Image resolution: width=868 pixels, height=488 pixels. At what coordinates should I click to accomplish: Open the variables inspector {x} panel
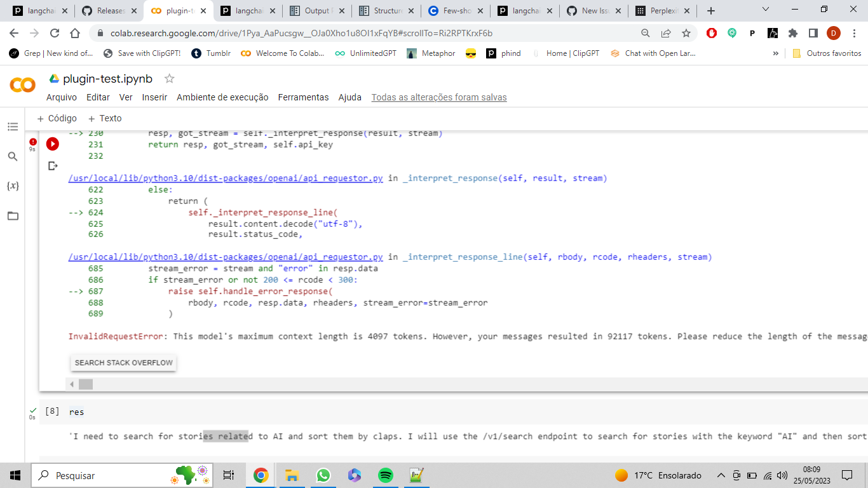click(x=13, y=186)
